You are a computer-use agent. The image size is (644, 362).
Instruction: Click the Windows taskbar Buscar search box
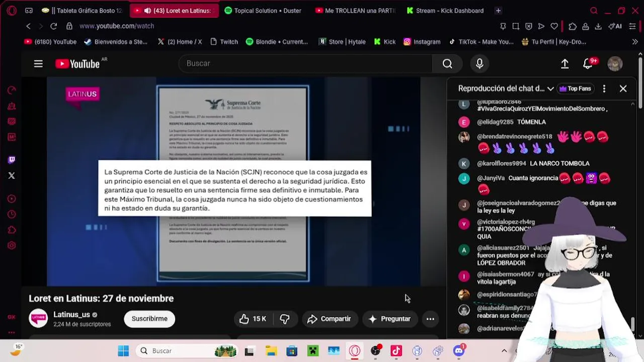[187, 351]
